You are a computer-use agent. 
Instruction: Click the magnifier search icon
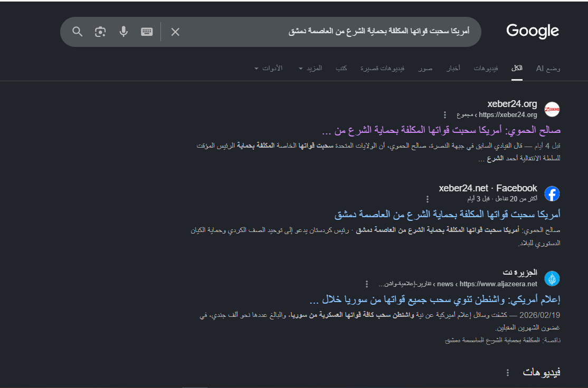(77, 32)
